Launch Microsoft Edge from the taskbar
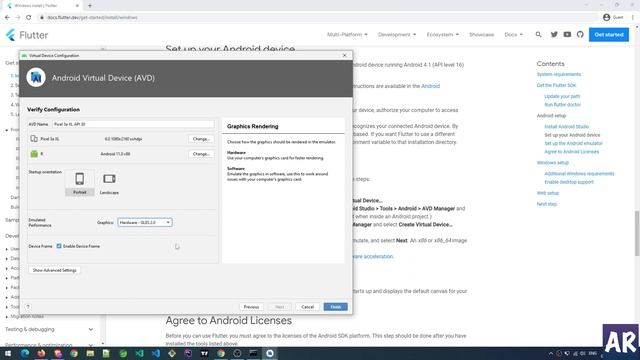Viewport: 640px width, 360px height. [x=24, y=353]
